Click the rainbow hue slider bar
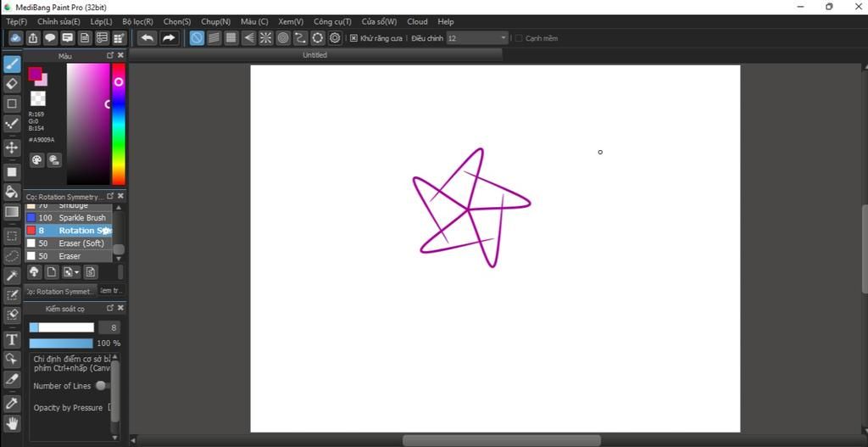 pyautogui.click(x=119, y=124)
